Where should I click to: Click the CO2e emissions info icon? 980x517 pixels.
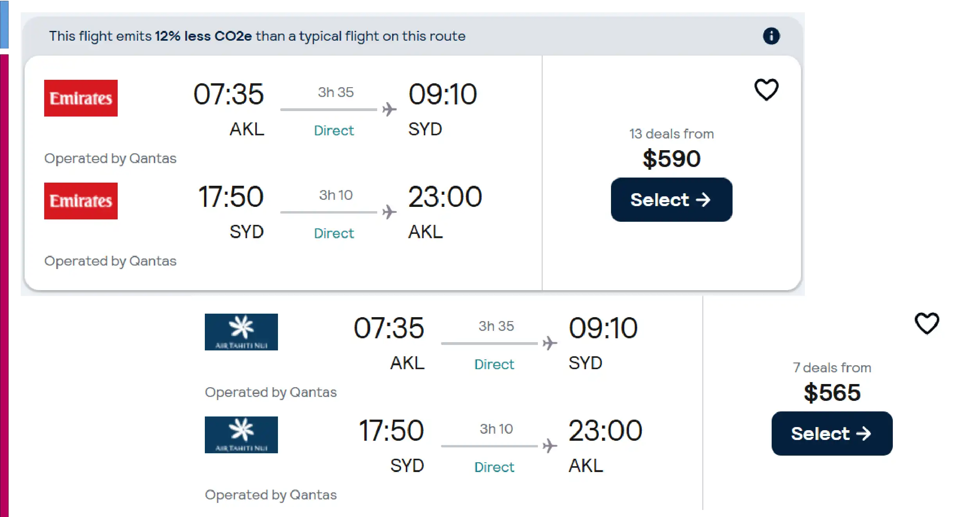(771, 36)
